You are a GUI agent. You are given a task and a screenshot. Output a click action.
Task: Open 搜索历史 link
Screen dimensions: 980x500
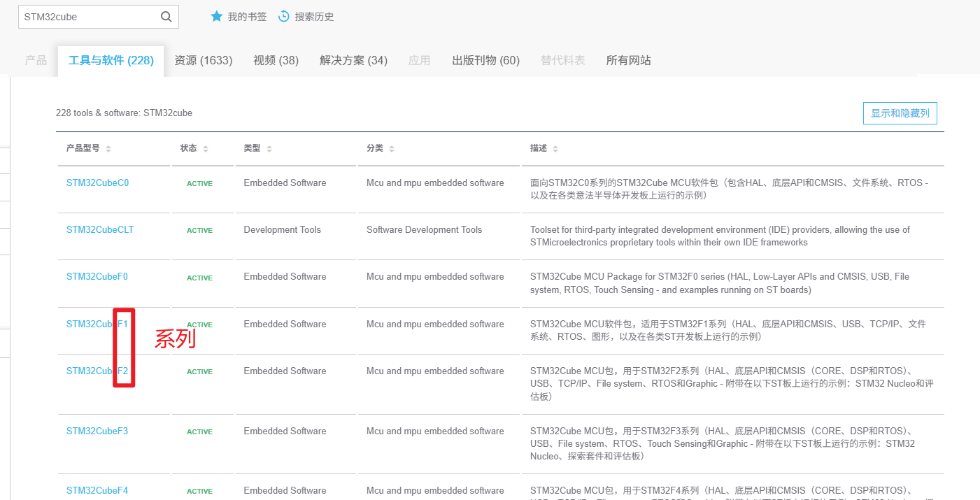[314, 17]
